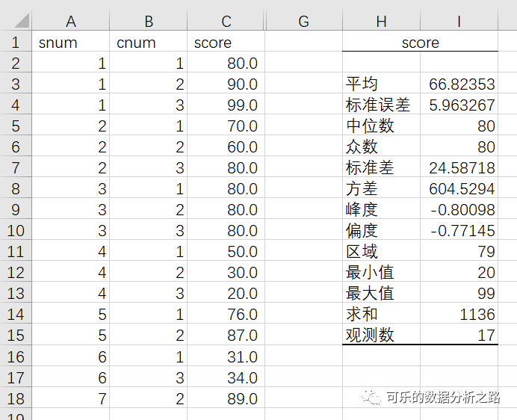The image size is (517, 420).
Task: Click the merged 'score' title over H and I
Action: 420,43
